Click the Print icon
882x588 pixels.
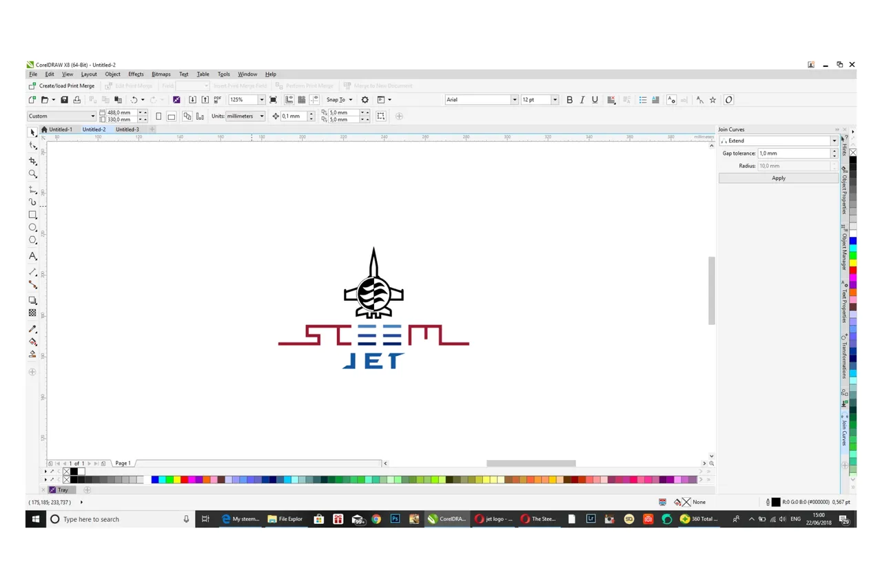tap(76, 100)
